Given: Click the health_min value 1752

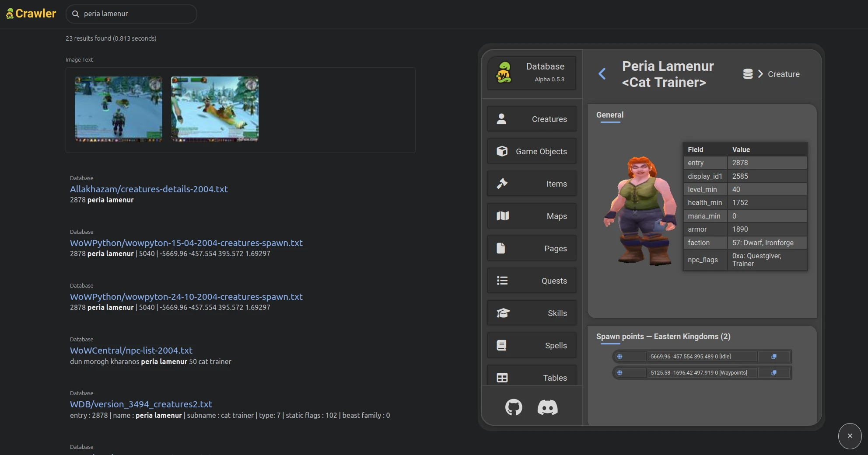Looking at the screenshot, I should click(767, 202).
